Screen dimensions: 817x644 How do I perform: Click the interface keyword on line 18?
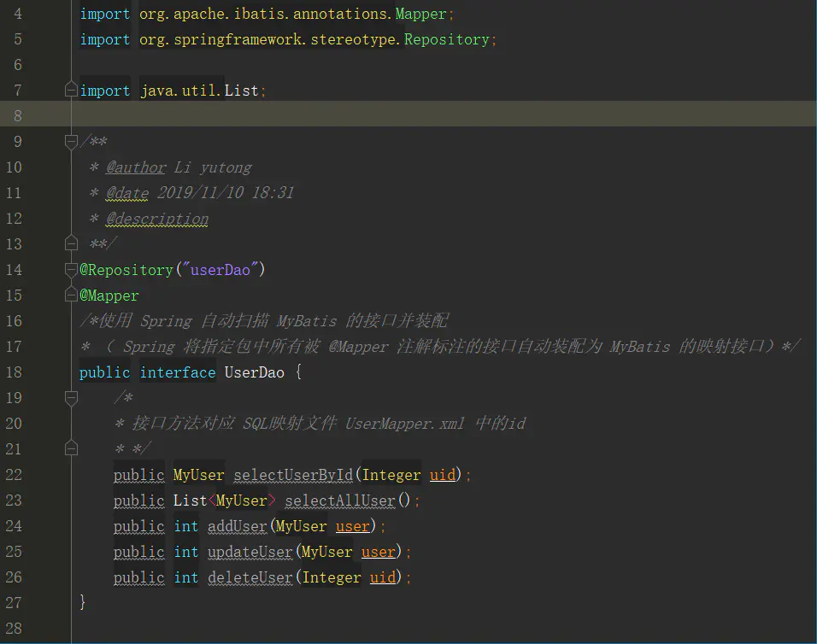pos(178,372)
